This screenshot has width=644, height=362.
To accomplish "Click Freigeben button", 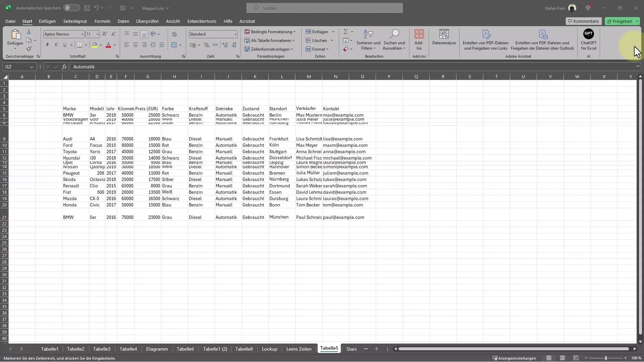I will tap(622, 21).
